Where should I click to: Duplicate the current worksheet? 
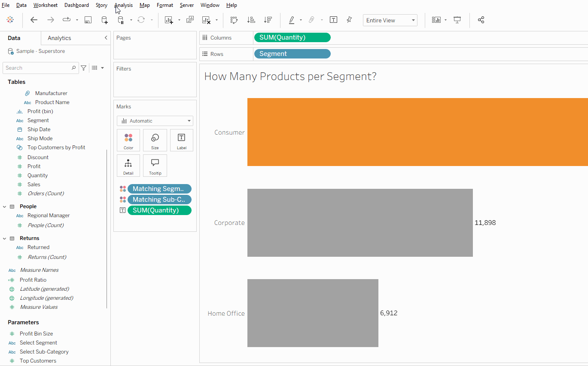(x=190, y=20)
